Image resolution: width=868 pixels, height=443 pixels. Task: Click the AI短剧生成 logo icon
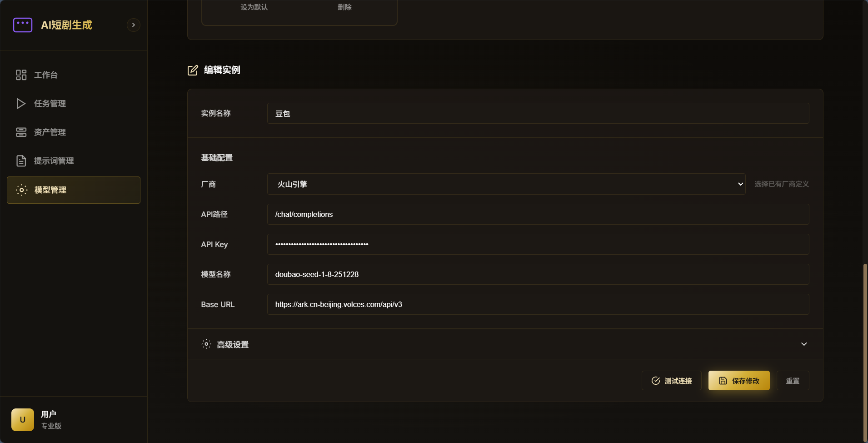(x=23, y=25)
